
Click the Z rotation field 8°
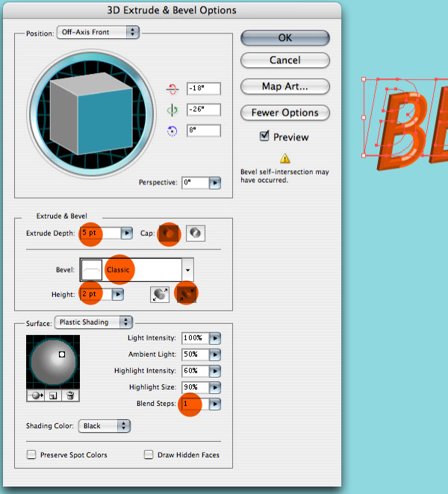tap(204, 131)
